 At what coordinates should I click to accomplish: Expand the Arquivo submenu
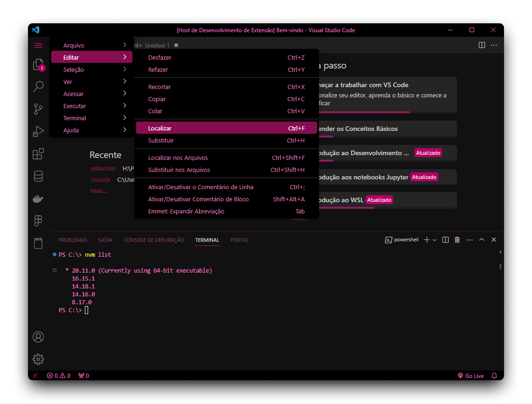(92, 45)
